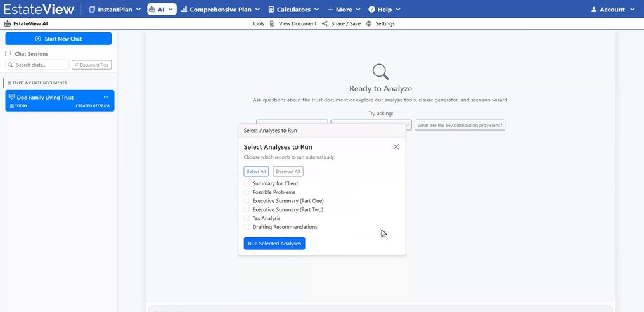Click the More plus icon
644x312 pixels.
tap(330, 10)
